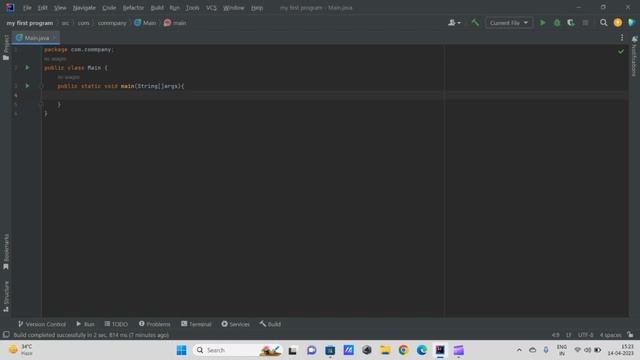Open the Window menu
The width and height of the screenshot is (640, 360).
[x=233, y=8]
